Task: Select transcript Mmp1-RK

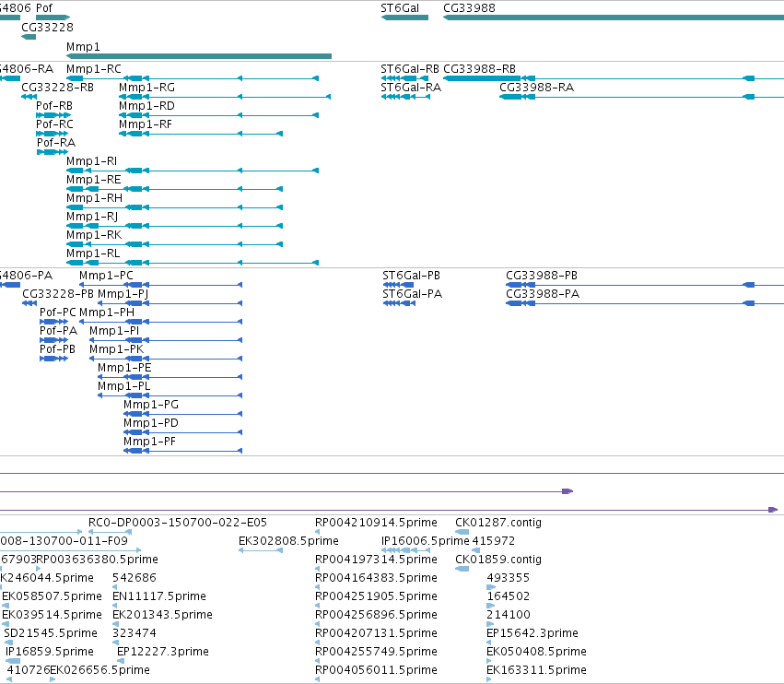Action: [x=94, y=235]
